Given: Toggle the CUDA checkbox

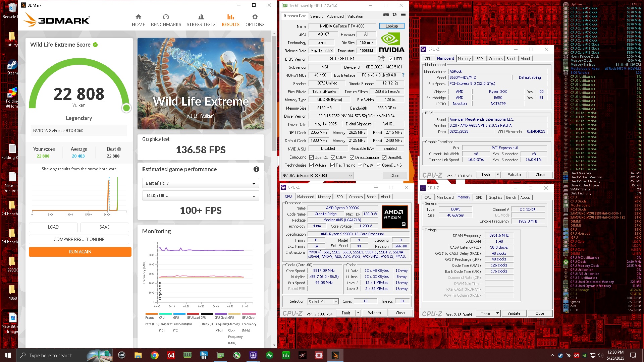Looking at the screenshot, I should [x=333, y=158].
